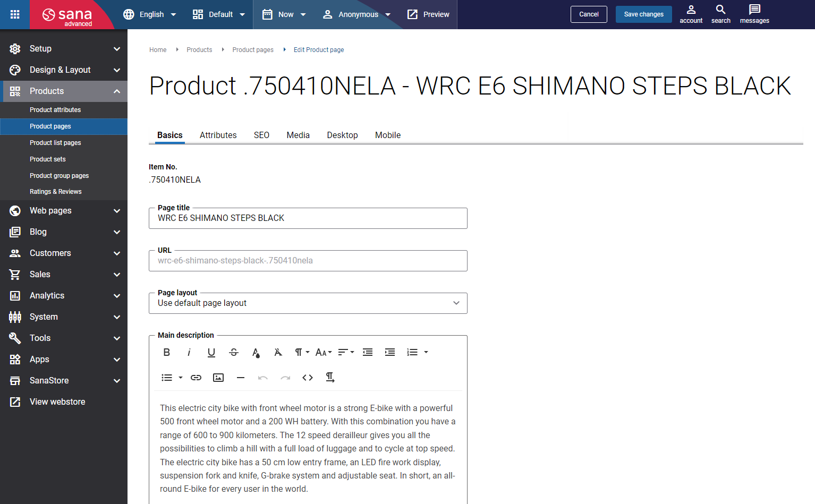The height and width of the screenshot is (504, 815).
Task: Toggle text direction in editor
Action: click(330, 378)
